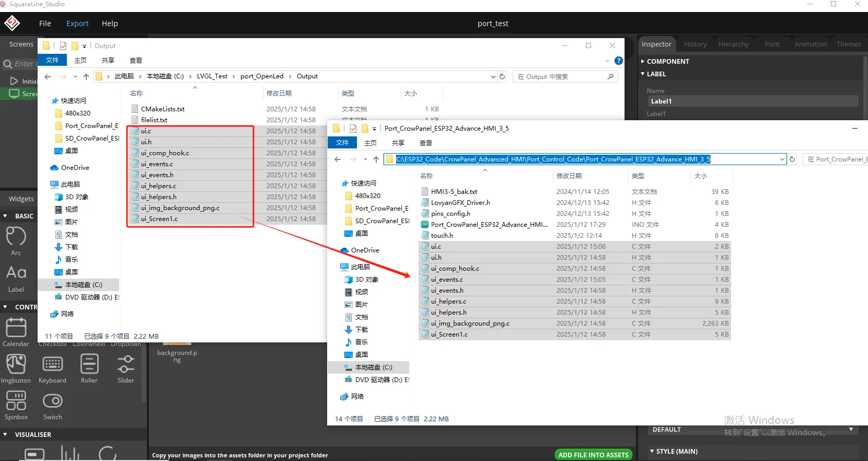Image resolution: width=868 pixels, height=461 pixels.
Task: Select ui_events.c in the destination folder
Action: pos(447,280)
